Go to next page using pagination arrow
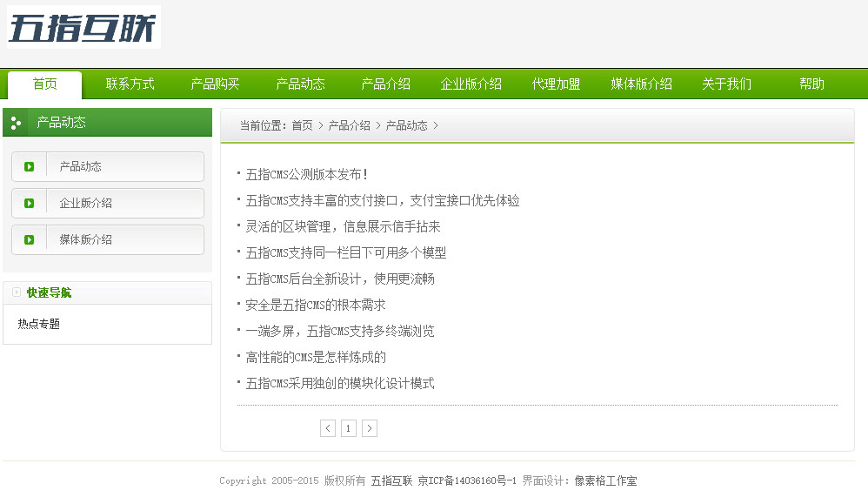Image resolution: width=868 pixels, height=504 pixels. 370,428
